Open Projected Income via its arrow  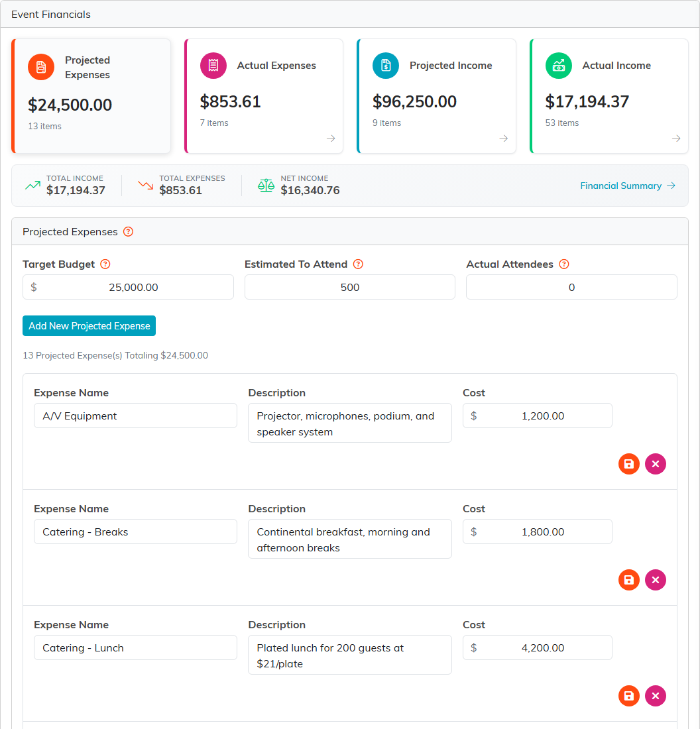pos(503,138)
